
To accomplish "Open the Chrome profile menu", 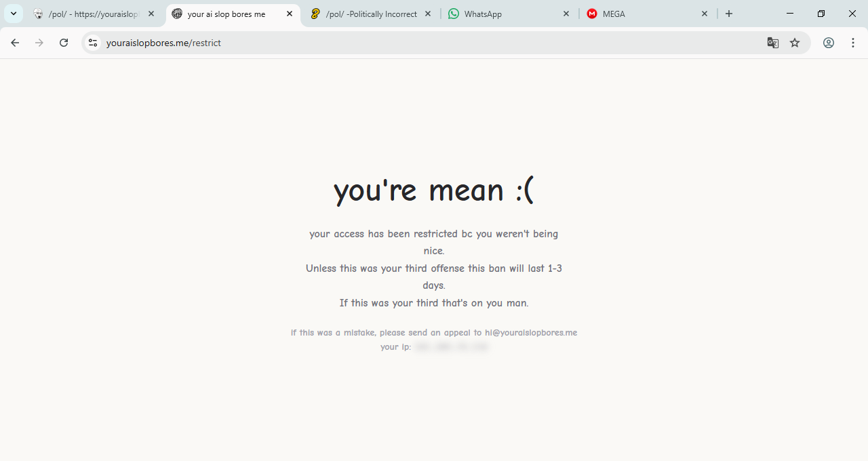I will pos(829,43).
